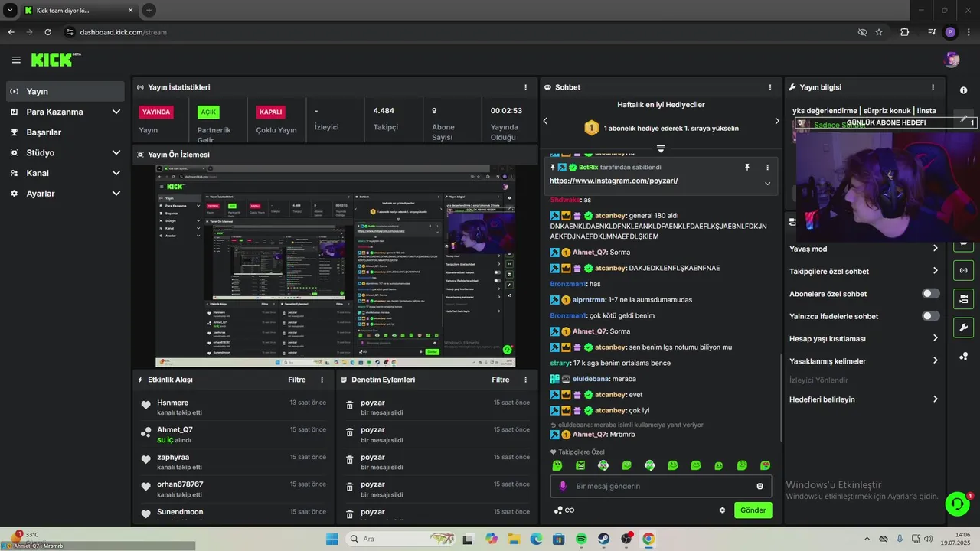Open Yasaklanmış kelimeler settings
This screenshot has height=551, width=980.
935,360
